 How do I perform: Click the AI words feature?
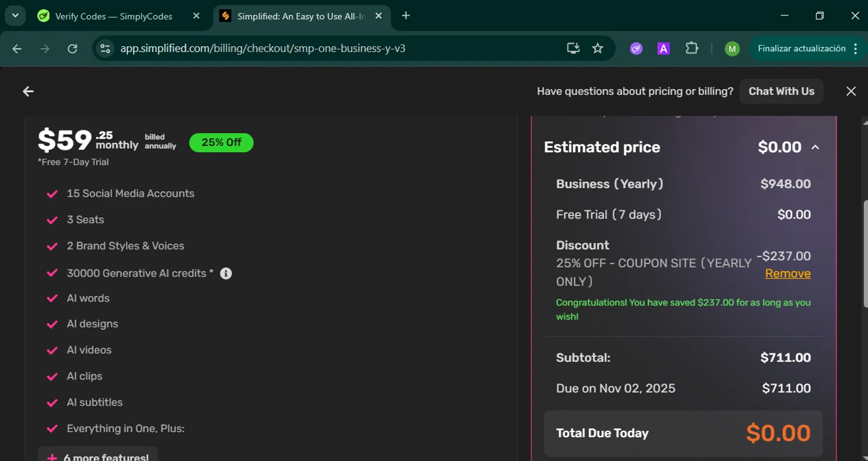tap(88, 298)
